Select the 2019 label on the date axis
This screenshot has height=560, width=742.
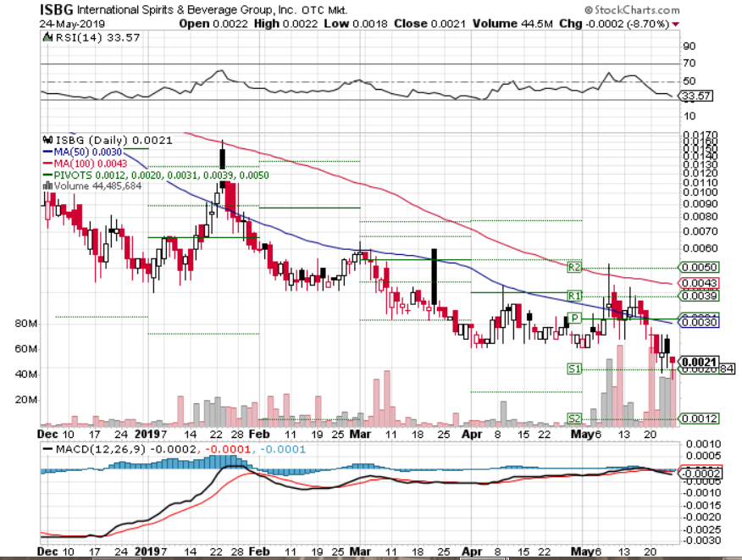pos(147,433)
